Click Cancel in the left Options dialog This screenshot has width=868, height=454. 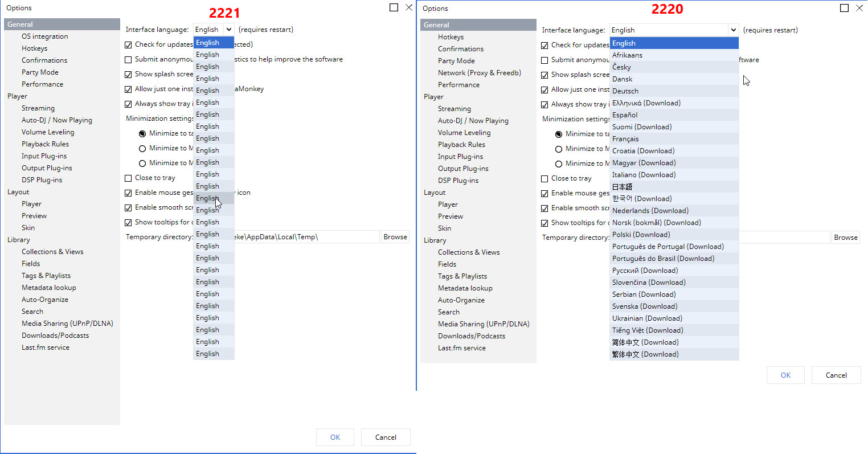pyautogui.click(x=386, y=437)
